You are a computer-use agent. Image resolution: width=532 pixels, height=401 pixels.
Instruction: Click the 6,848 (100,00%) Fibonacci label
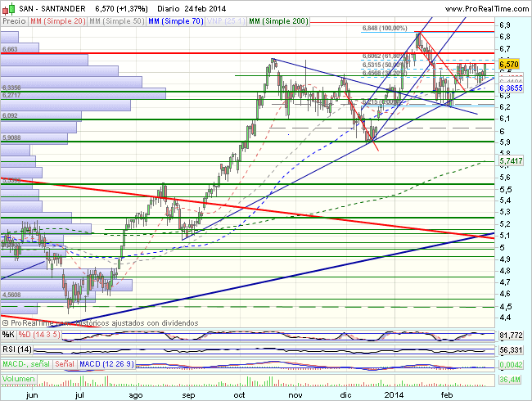pyautogui.click(x=385, y=28)
